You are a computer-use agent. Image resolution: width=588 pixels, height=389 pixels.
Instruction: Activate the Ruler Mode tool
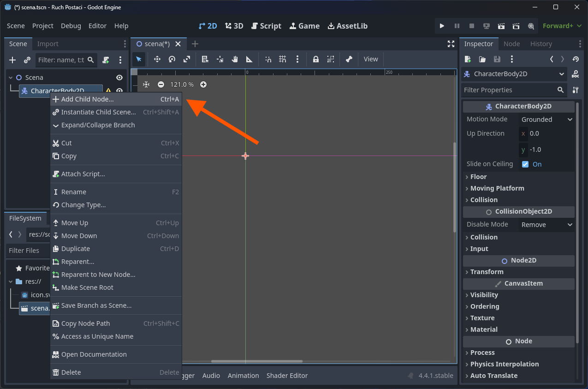249,59
